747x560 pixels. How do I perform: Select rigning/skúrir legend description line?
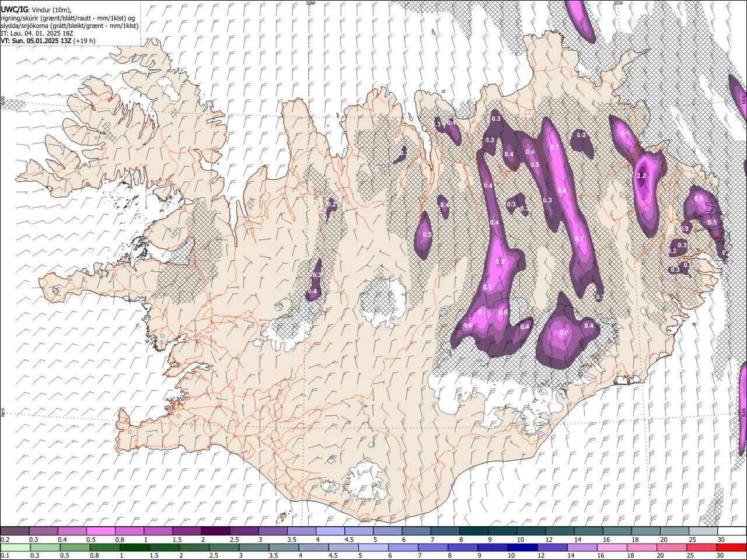(67, 18)
